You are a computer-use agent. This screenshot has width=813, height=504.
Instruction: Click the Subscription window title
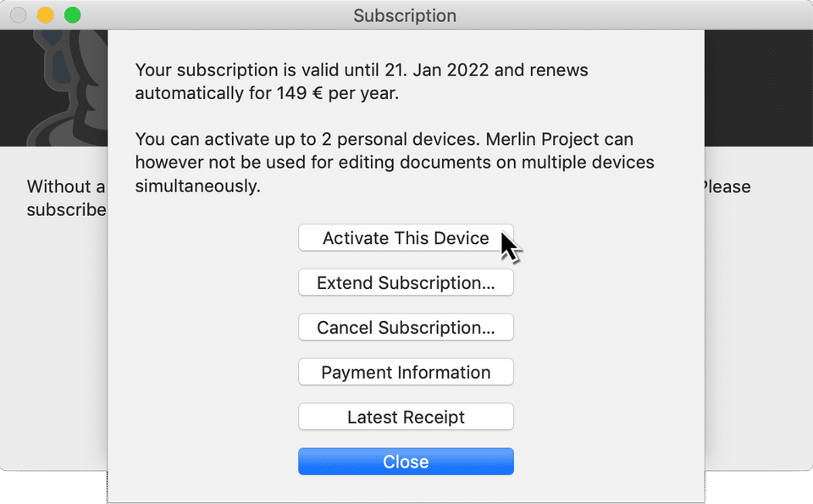[x=405, y=16]
